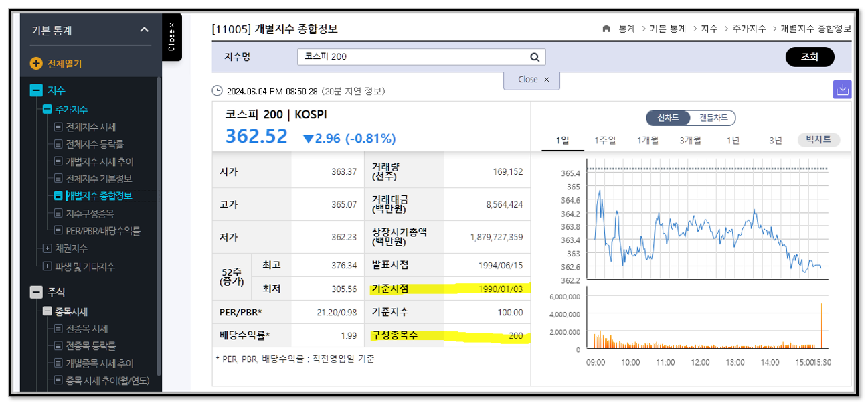Click document icon beside 개별종목 시세 추이
The width and height of the screenshot is (868, 405).
pyautogui.click(x=59, y=363)
